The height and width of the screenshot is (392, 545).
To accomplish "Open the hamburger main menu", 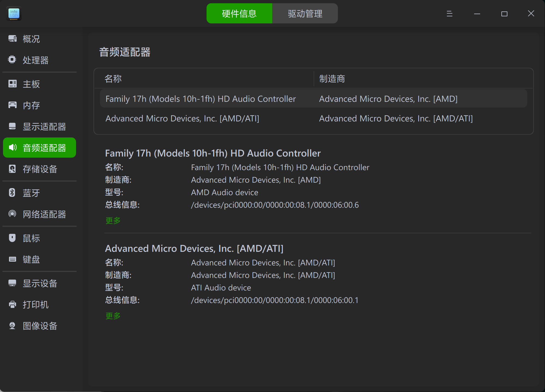I will click(450, 14).
